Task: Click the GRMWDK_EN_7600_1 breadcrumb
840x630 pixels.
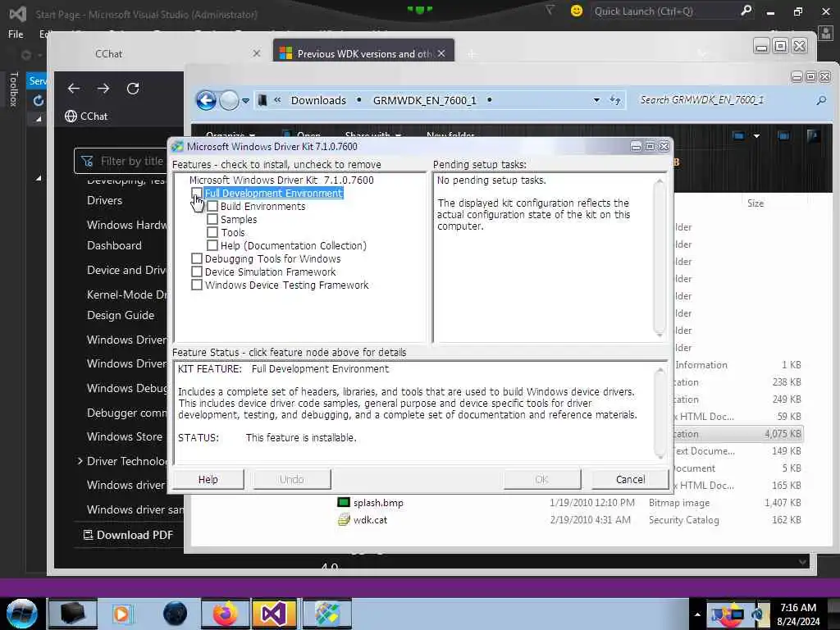Action: (x=424, y=100)
